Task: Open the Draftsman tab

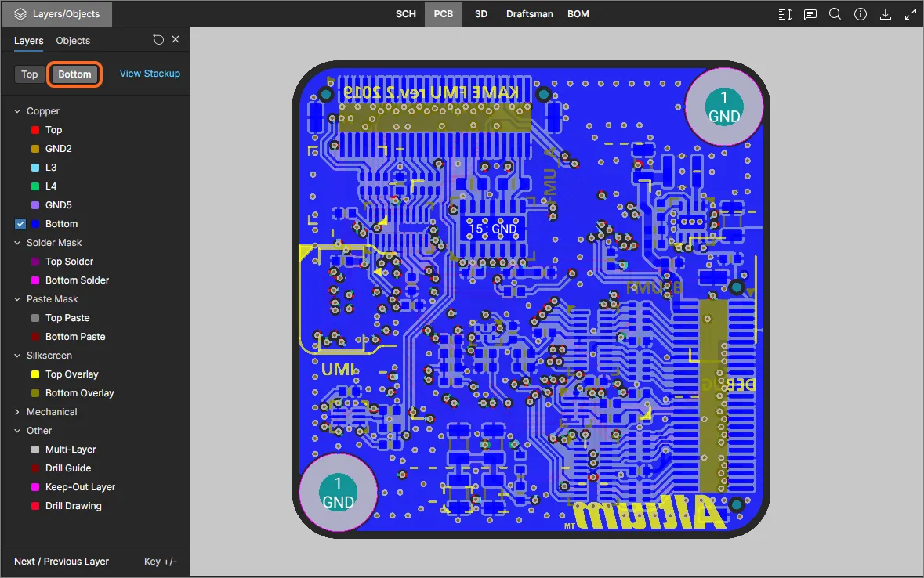Action: [x=529, y=14]
